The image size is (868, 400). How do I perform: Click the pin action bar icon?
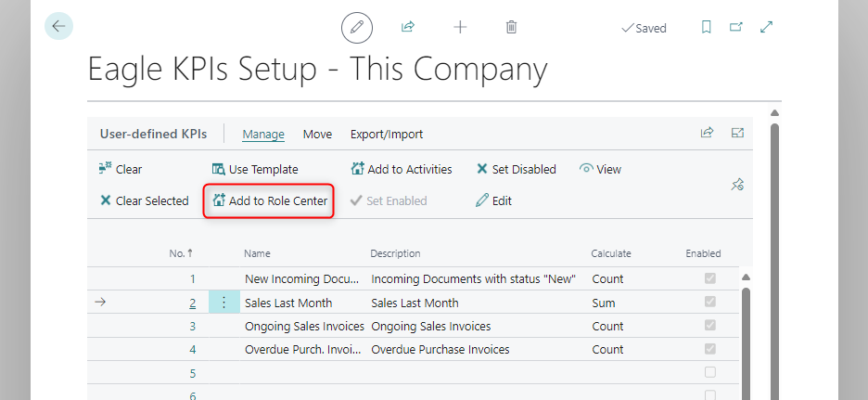tap(737, 185)
